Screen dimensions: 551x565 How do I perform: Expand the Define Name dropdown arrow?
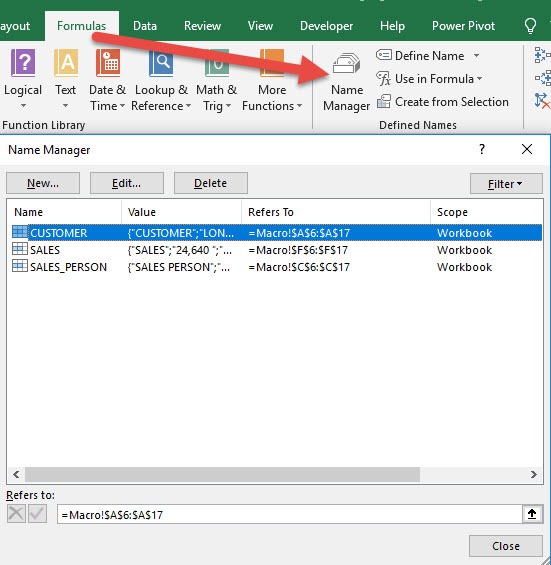pyautogui.click(x=476, y=55)
